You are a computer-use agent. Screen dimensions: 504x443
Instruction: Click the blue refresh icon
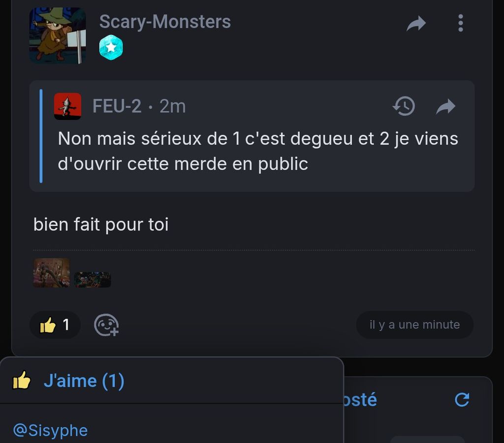click(462, 400)
